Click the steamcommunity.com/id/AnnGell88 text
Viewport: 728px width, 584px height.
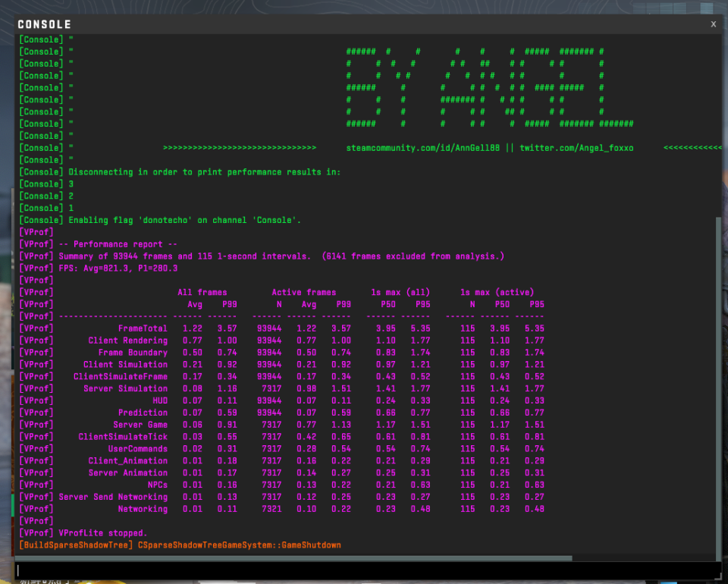coord(423,148)
